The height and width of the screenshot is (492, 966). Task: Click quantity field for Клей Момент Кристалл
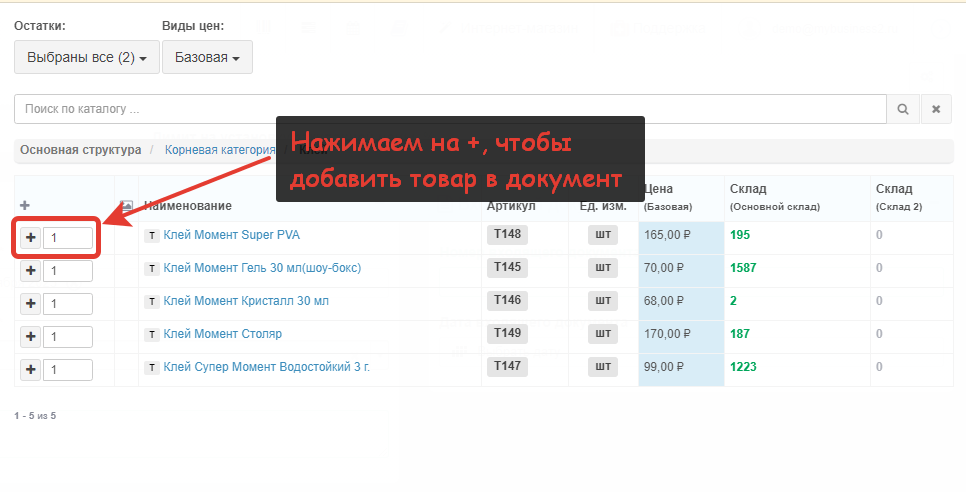tap(68, 304)
